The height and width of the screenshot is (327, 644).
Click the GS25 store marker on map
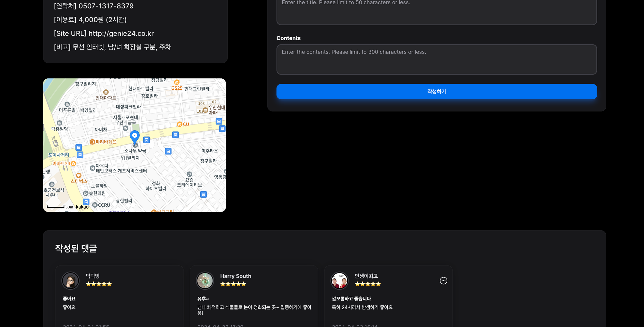click(177, 83)
